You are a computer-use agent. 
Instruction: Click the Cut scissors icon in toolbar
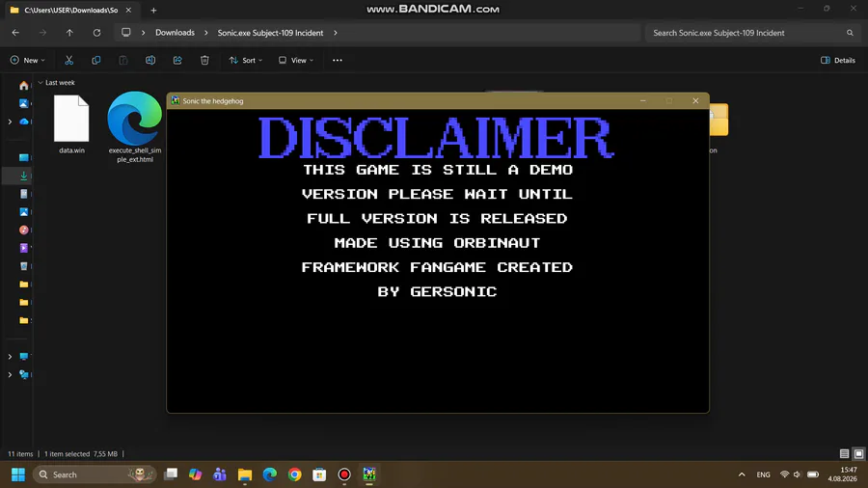tap(68, 61)
